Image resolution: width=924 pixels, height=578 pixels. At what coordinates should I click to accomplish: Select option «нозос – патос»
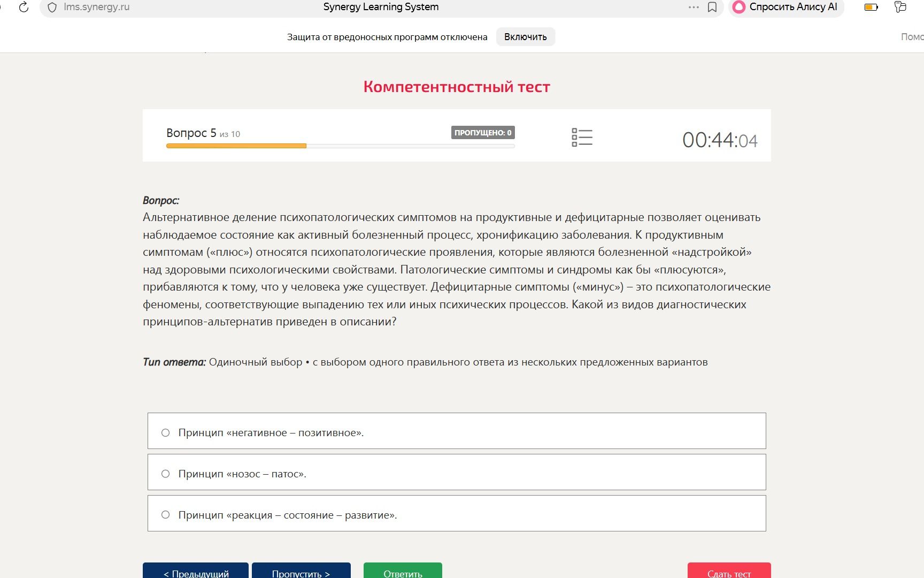(x=457, y=472)
